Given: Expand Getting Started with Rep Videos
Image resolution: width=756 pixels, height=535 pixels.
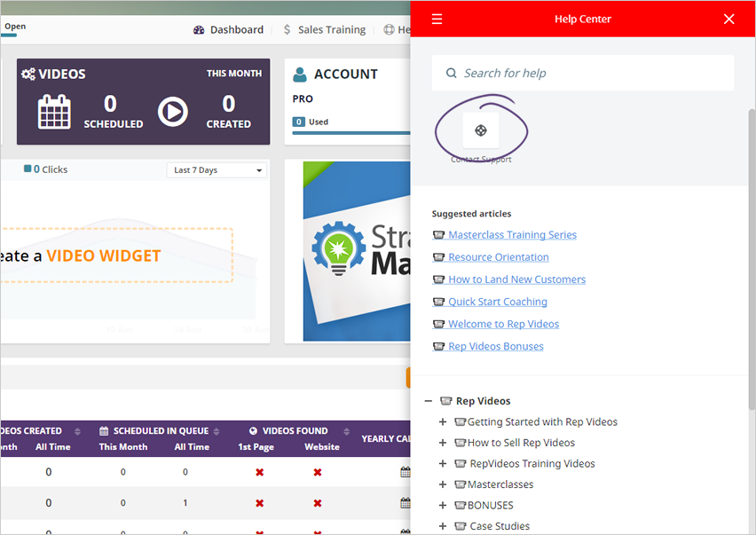Looking at the screenshot, I should pyautogui.click(x=443, y=422).
